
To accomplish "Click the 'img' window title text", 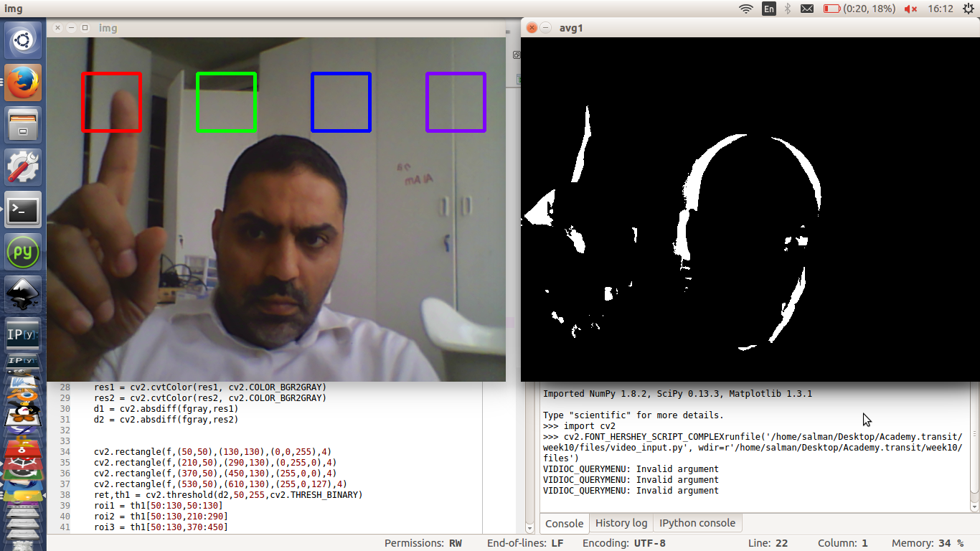I will [108, 28].
